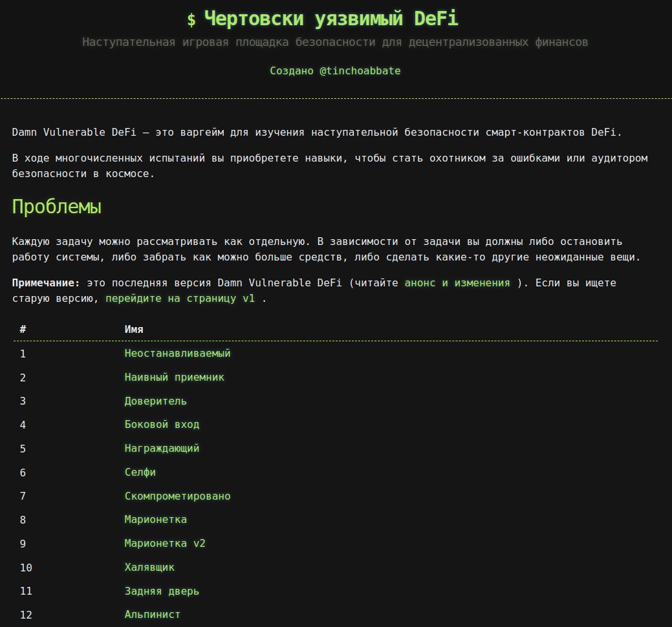Select the Боковой вход challenge link
The image size is (672, 627).
pyautogui.click(x=162, y=425)
